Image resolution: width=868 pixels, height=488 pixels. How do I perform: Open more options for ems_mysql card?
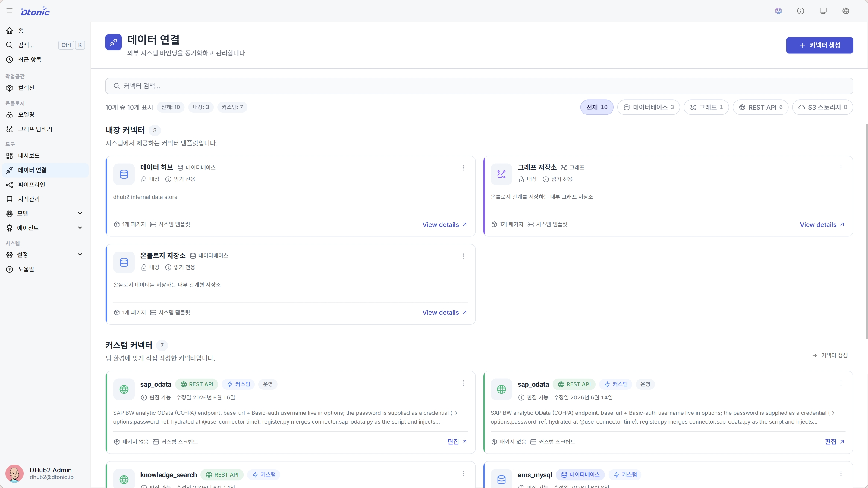pos(841,474)
